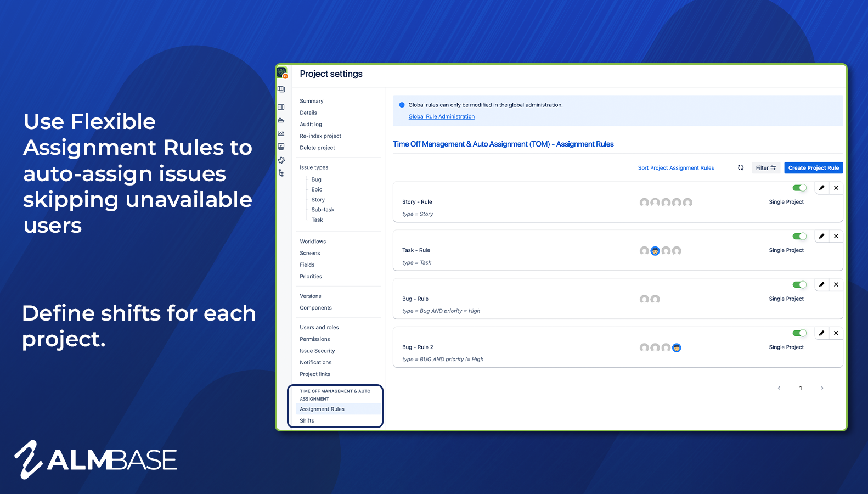This screenshot has height=494, width=868.
Task: Open the Audit log page
Action: [x=311, y=125]
